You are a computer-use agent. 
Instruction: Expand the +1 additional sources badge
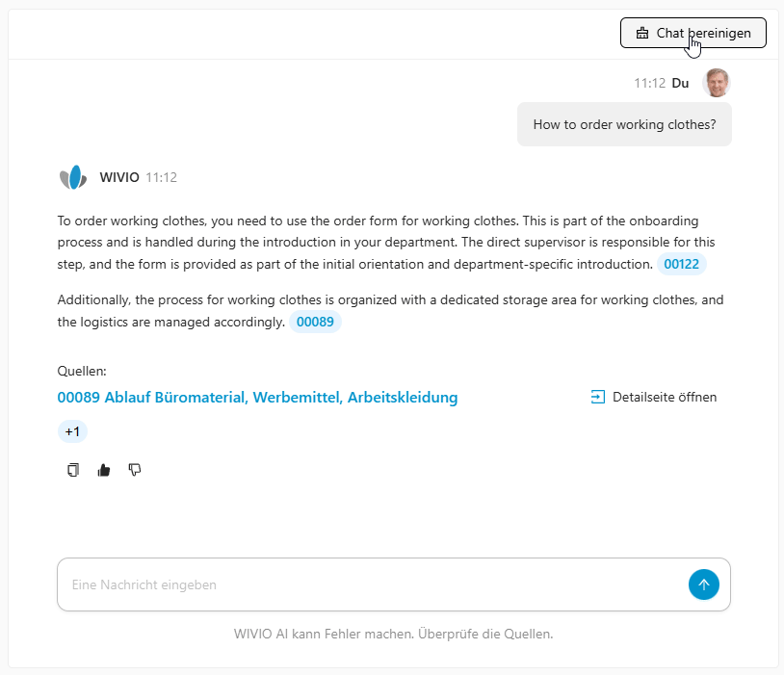pyautogui.click(x=72, y=431)
